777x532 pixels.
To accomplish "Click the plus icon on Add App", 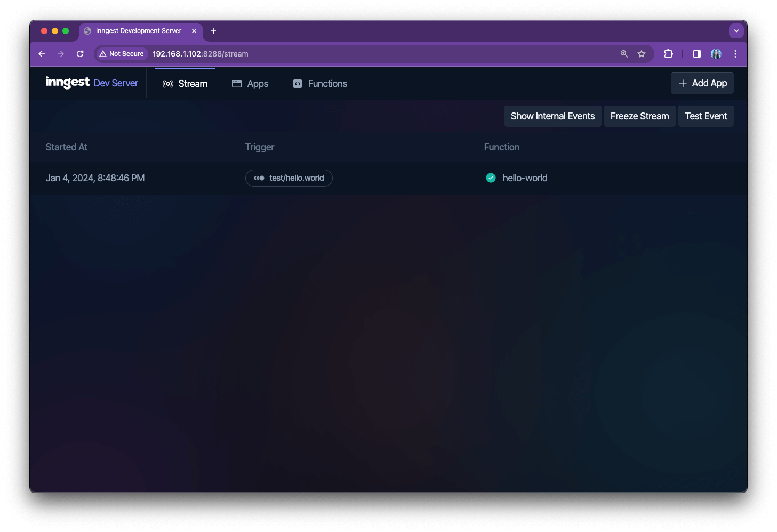I will pos(683,83).
